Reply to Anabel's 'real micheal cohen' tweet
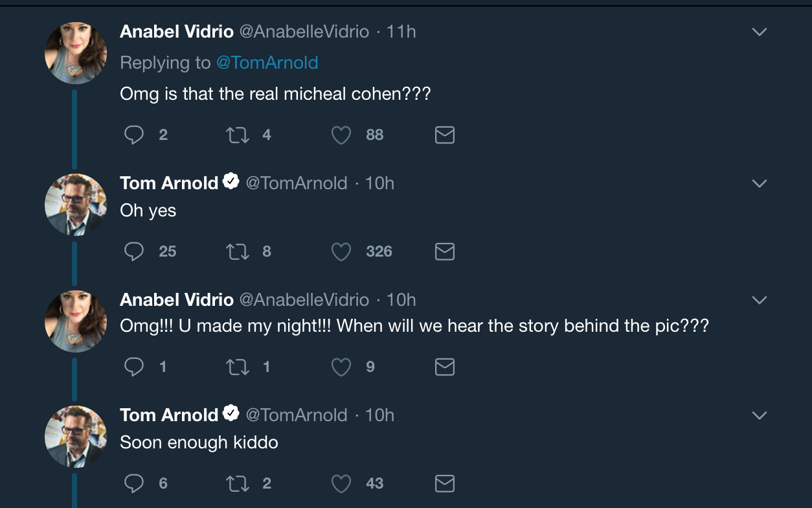 [134, 135]
